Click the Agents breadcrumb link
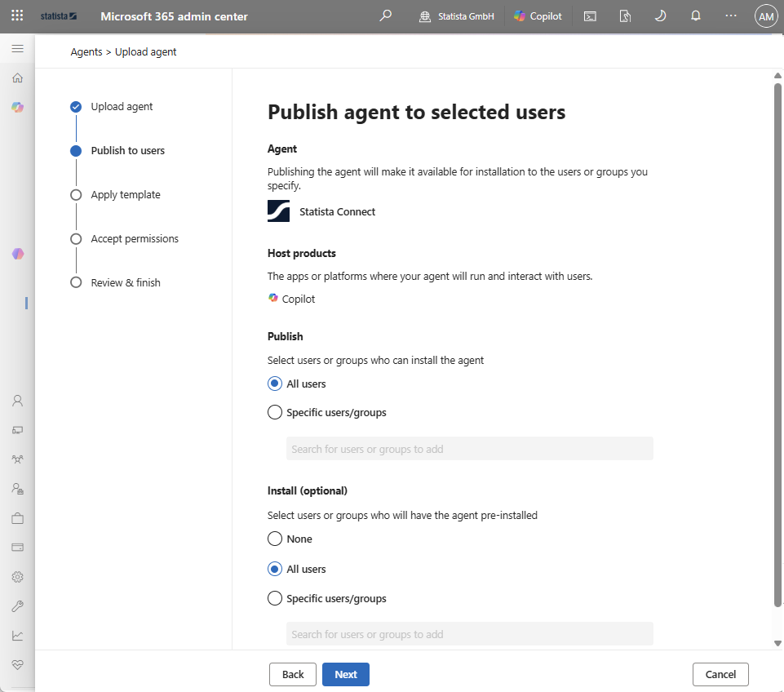This screenshot has width=784, height=692. pyautogui.click(x=86, y=52)
